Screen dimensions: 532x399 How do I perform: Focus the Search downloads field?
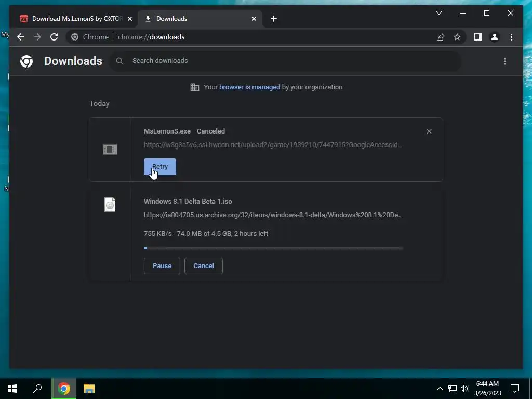pyautogui.click(x=285, y=61)
